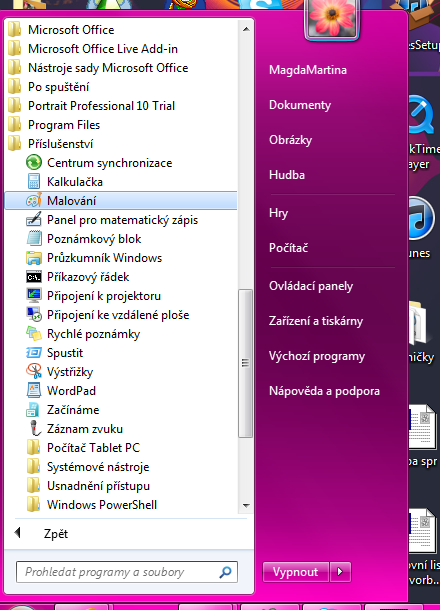
Task: Click the Začínáme icon
Action: [34, 410]
